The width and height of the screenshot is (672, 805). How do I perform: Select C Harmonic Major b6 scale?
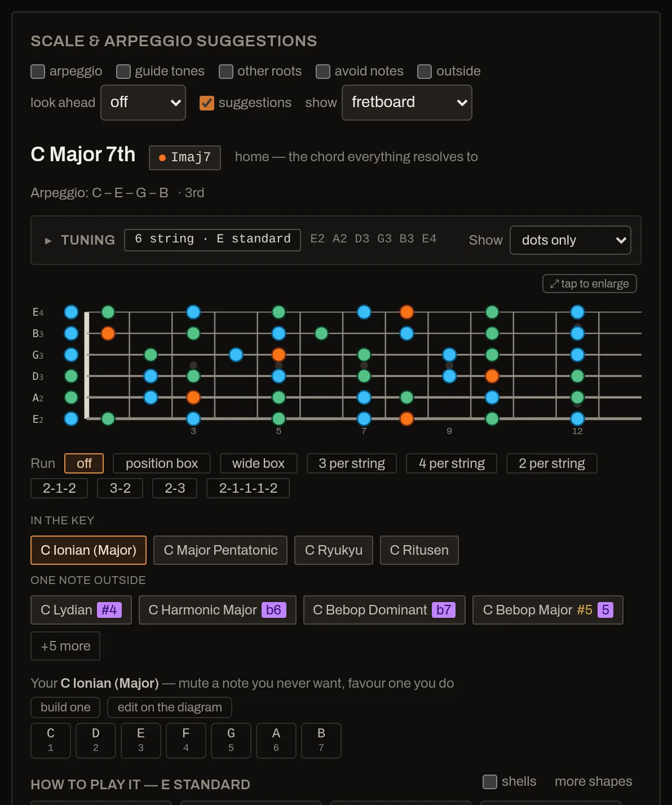(217, 610)
